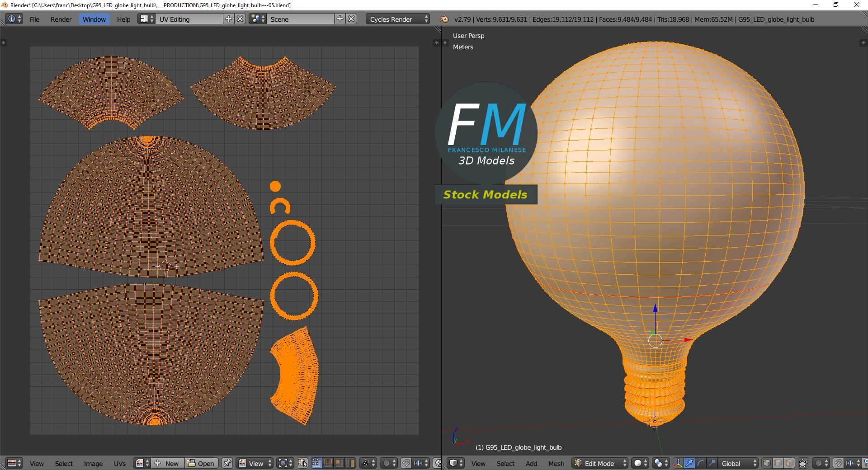The width and height of the screenshot is (868, 470).
Task: Open proportional editing menu in 3D View
Action: 821,463
